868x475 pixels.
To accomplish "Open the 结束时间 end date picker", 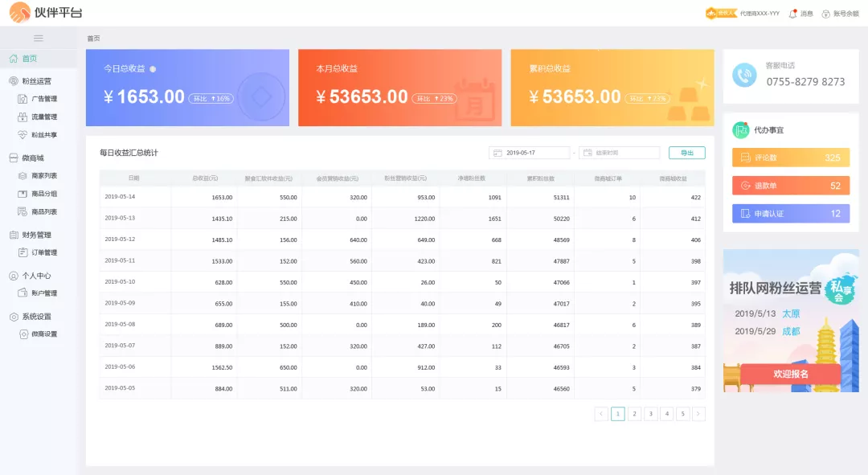I will 619,153.
